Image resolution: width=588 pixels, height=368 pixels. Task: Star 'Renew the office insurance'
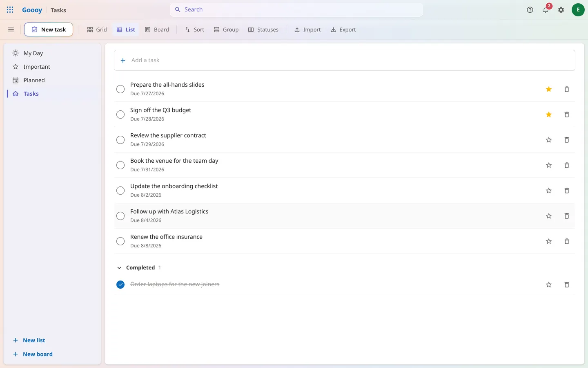coord(549,241)
